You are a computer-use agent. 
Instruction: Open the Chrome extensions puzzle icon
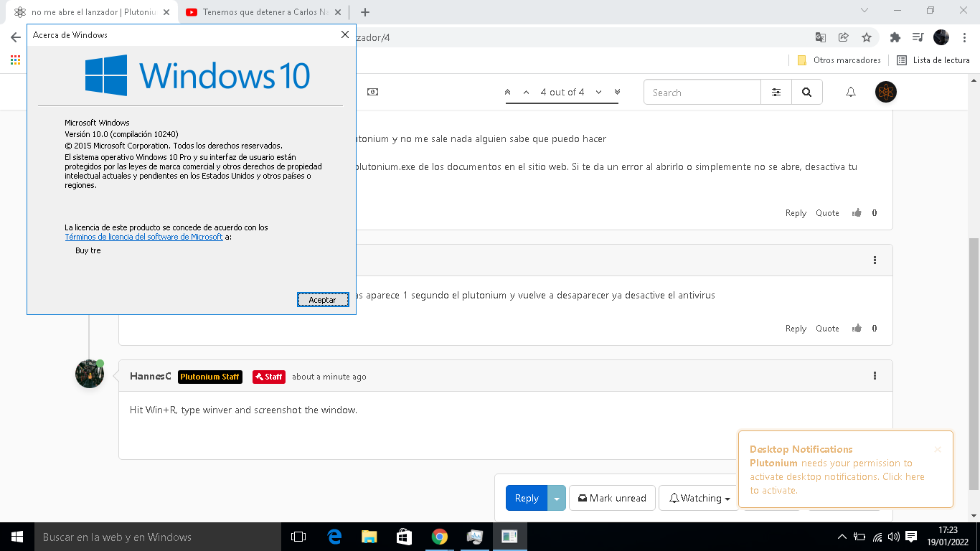(x=895, y=37)
